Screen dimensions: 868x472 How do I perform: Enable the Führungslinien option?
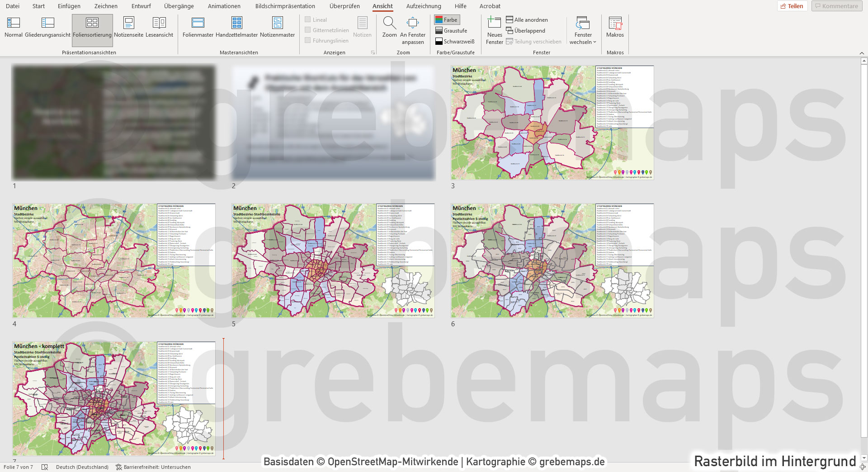tap(308, 40)
